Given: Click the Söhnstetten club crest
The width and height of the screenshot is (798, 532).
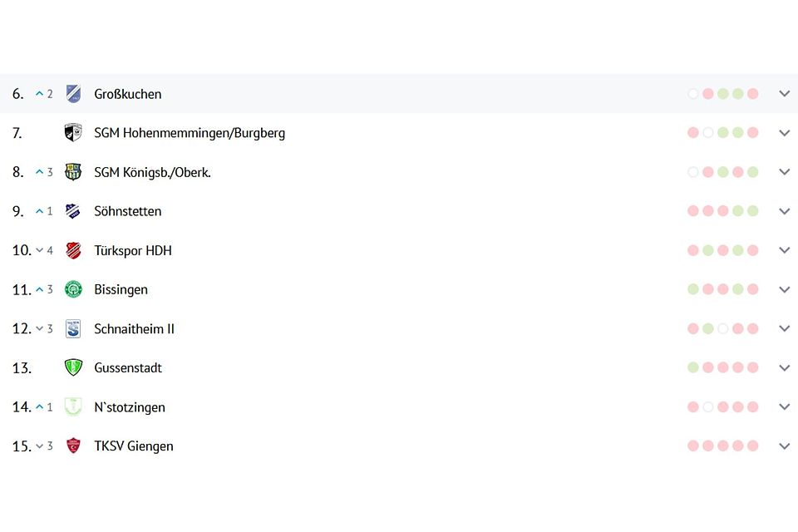Looking at the screenshot, I should pos(73,211).
